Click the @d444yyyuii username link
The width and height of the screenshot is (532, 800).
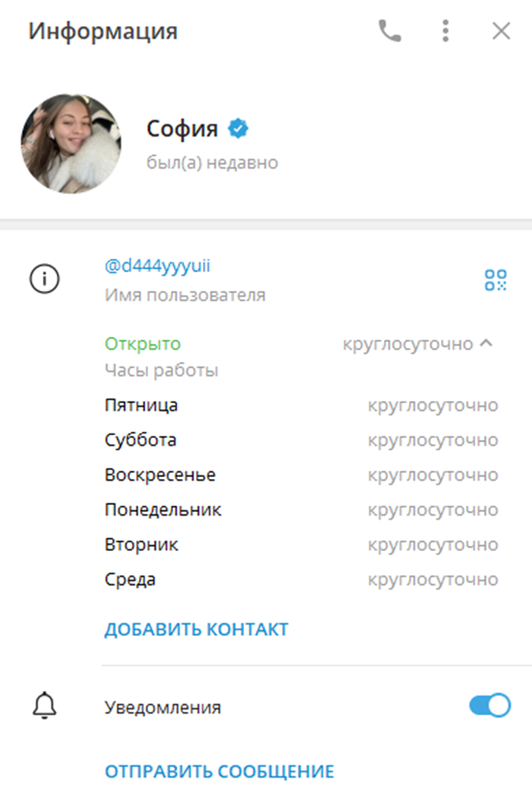tap(157, 266)
